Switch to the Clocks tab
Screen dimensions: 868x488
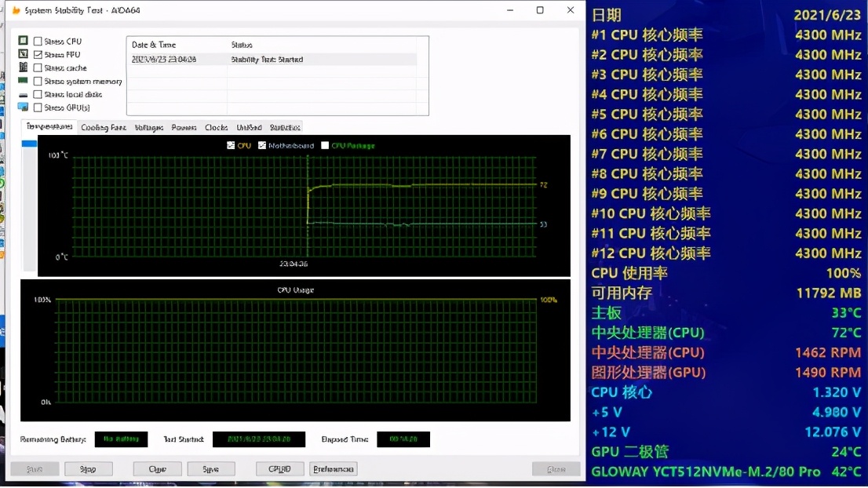[x=216, y=127]
